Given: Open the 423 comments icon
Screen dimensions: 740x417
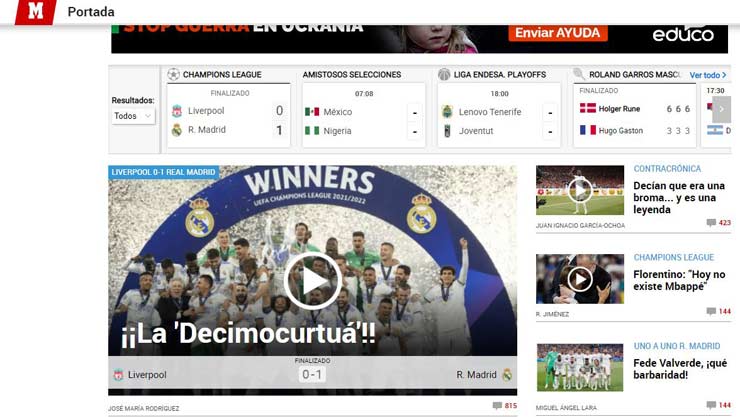Looking at the screenshot, I should (711, 223).
